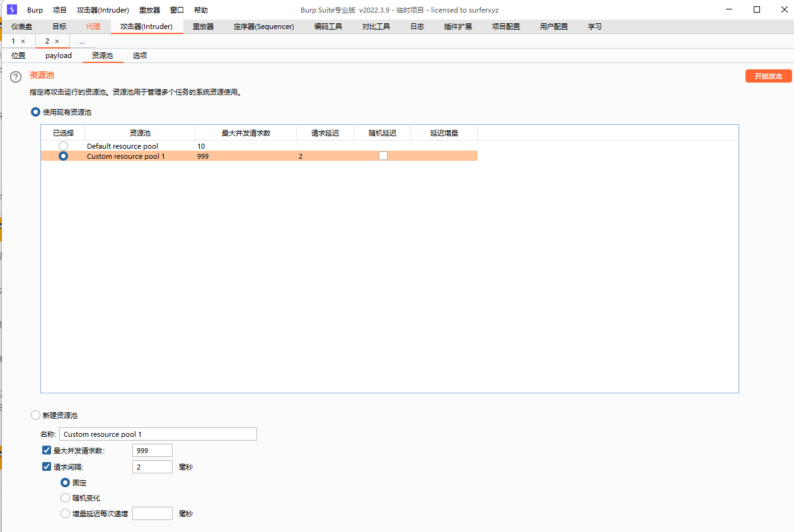Close attack tab 2 with its x
Image resolution: width=794 pixels, height=532 pixels.
57,41
